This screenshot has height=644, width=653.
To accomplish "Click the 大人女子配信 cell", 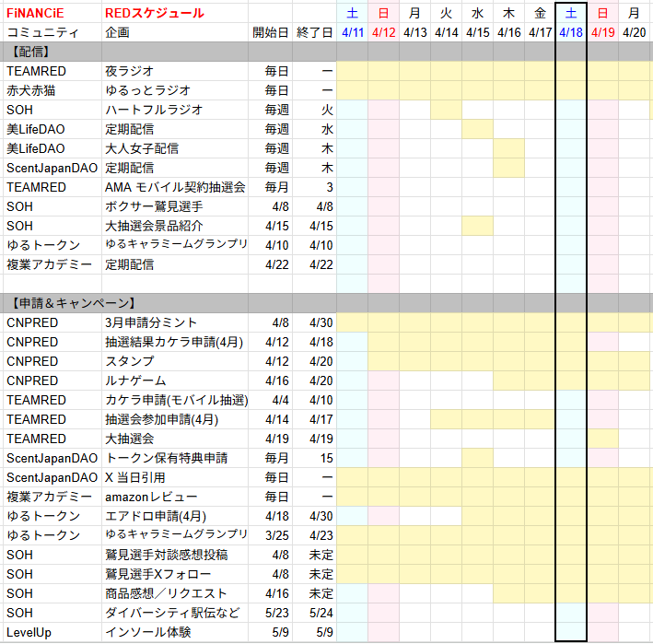I will coord(175,148).
